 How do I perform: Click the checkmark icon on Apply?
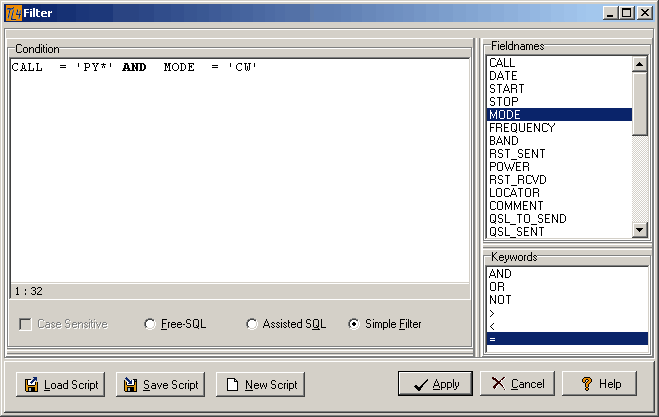[x=421, y=385]
